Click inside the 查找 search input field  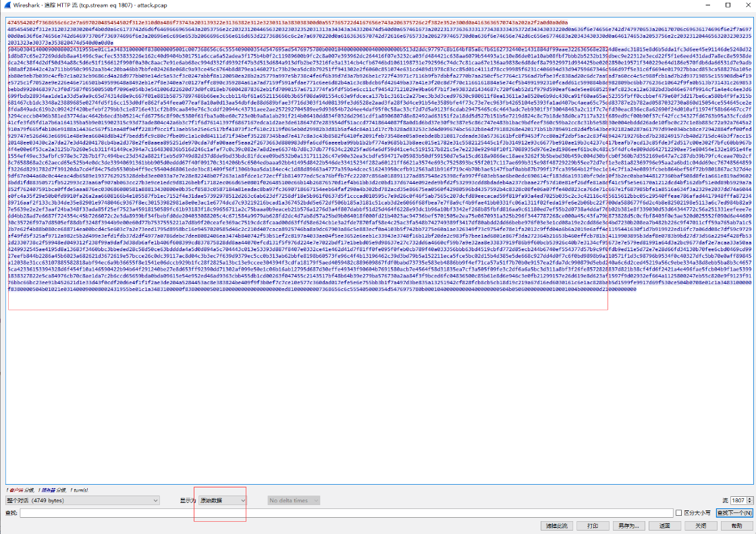(x=337, y=513)
